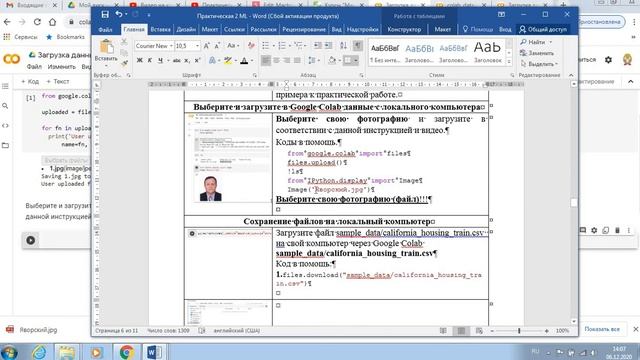Viewport: 640px width, 360px height.
Task: Save the Word document via the floppy icon
Action: [105, 15]
